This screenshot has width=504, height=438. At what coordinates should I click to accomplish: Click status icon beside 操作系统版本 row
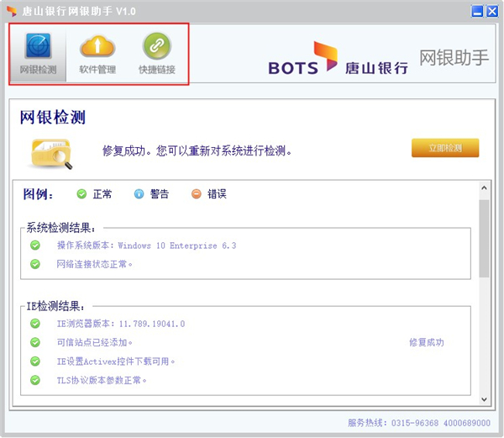pyautogui.click(x=35, y=245)
